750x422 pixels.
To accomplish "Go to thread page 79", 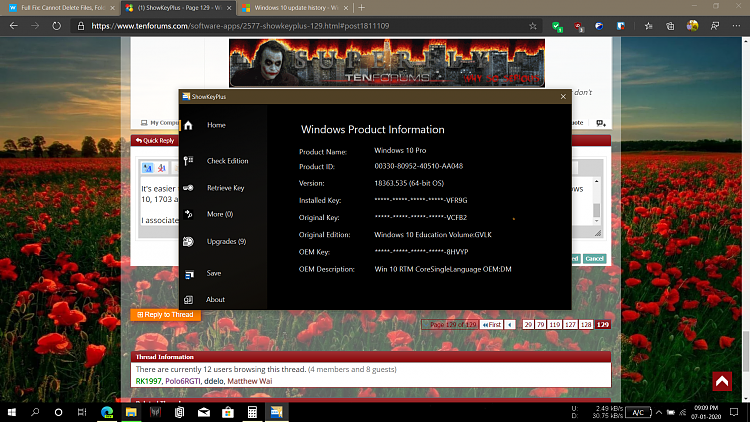I will [x=540, y=324].
